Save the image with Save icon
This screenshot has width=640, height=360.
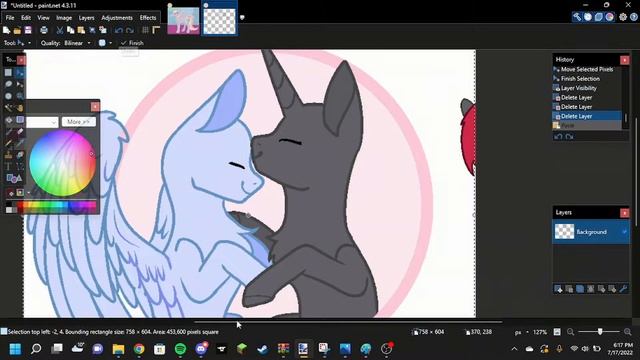click(x=28, y=30)
